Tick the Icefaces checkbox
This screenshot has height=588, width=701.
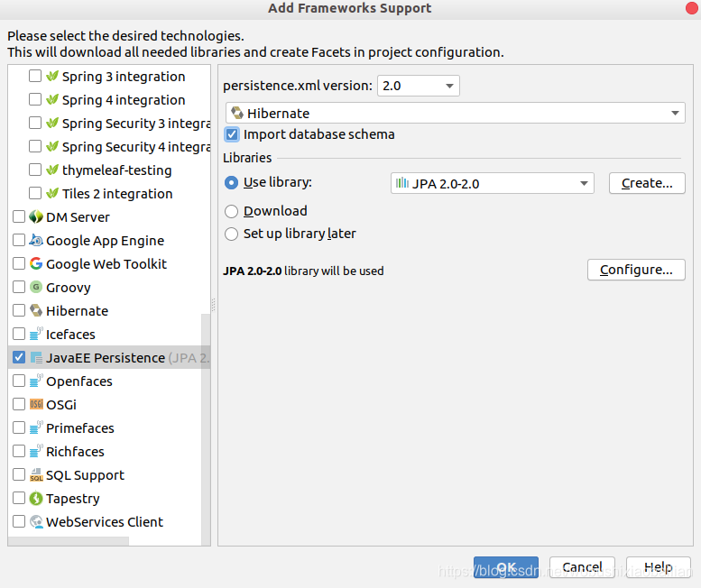19,334
